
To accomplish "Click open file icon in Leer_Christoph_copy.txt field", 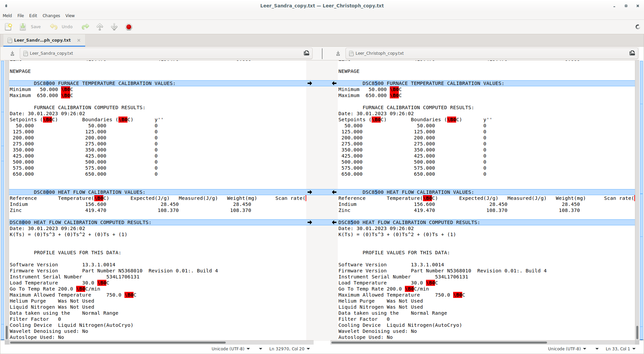I will pyautogui.click(x=632, y=53).
